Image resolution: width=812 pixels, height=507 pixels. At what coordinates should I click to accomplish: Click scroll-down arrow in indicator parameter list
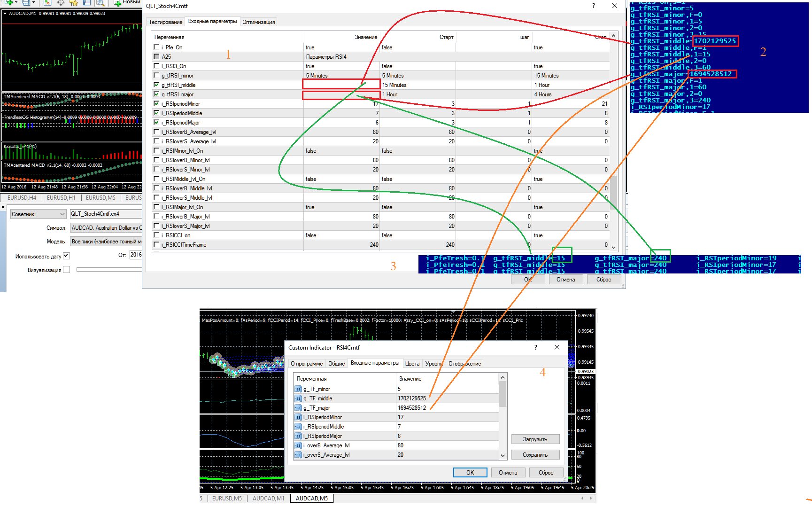point(503,455)
